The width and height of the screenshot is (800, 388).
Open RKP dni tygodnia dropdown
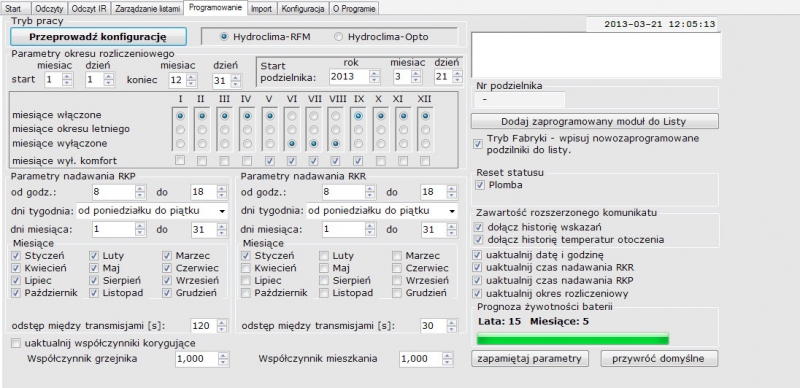(152, 211)
